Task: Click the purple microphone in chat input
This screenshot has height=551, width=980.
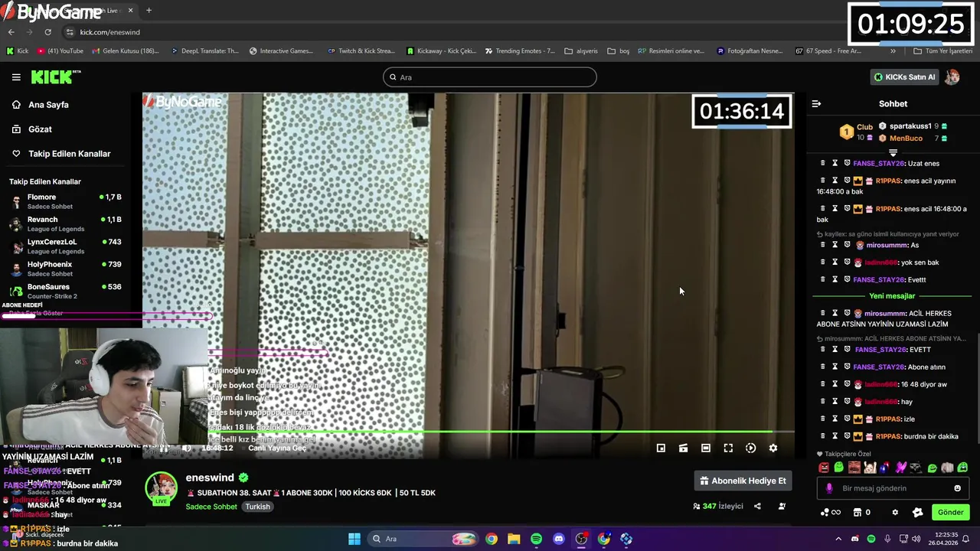Action: [829, 488]
